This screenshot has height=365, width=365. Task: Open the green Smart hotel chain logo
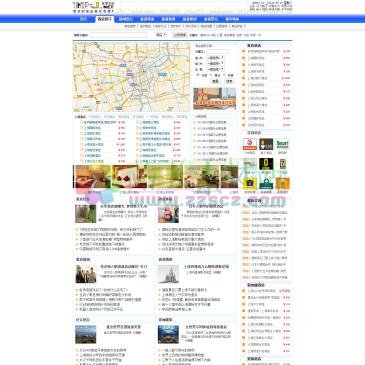(x=282, y=144)
